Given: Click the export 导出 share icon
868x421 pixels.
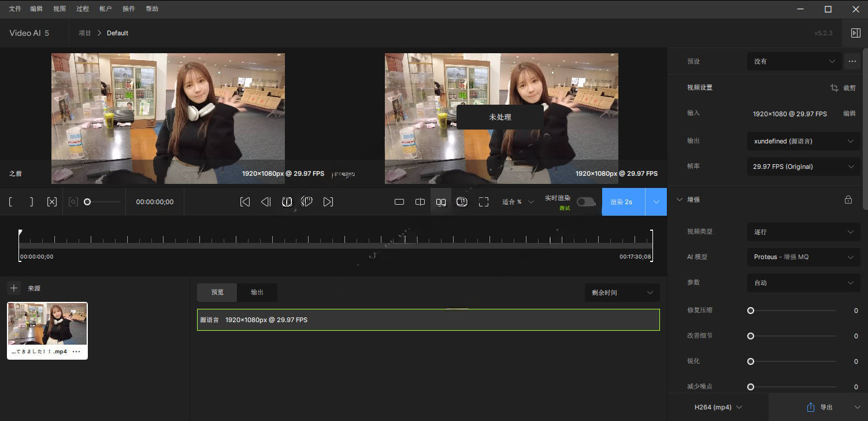Looking at the screenshot, I should point(810,407).
